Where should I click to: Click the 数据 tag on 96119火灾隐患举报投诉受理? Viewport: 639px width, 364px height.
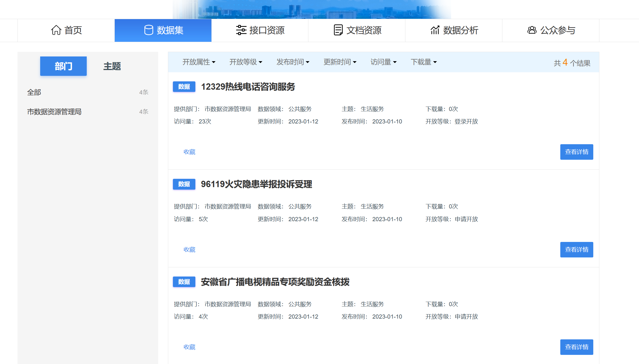pos(184,184)
